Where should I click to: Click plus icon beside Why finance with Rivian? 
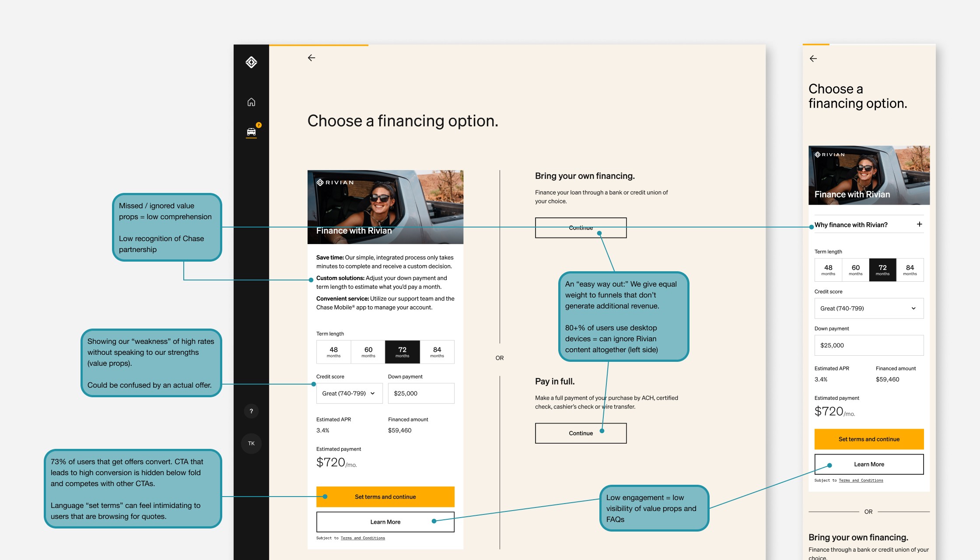point(919,224)
